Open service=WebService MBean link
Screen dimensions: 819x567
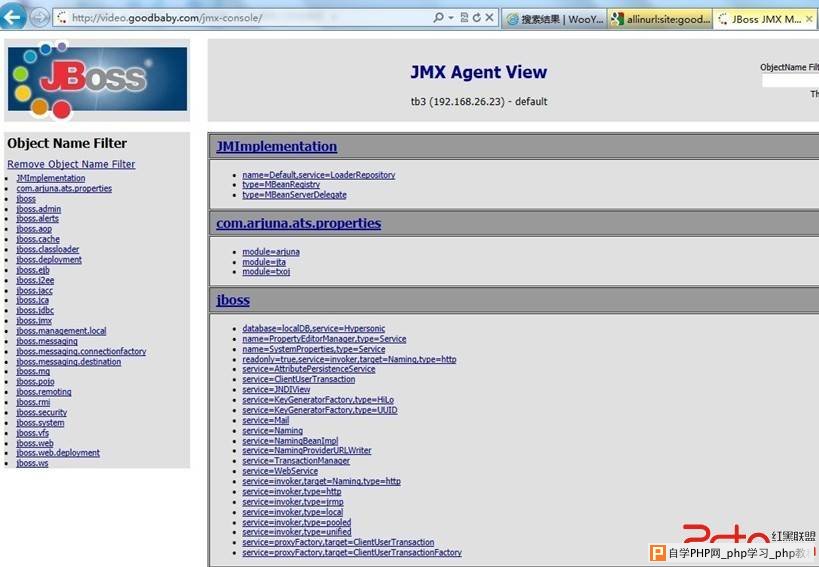pos(279,471)
